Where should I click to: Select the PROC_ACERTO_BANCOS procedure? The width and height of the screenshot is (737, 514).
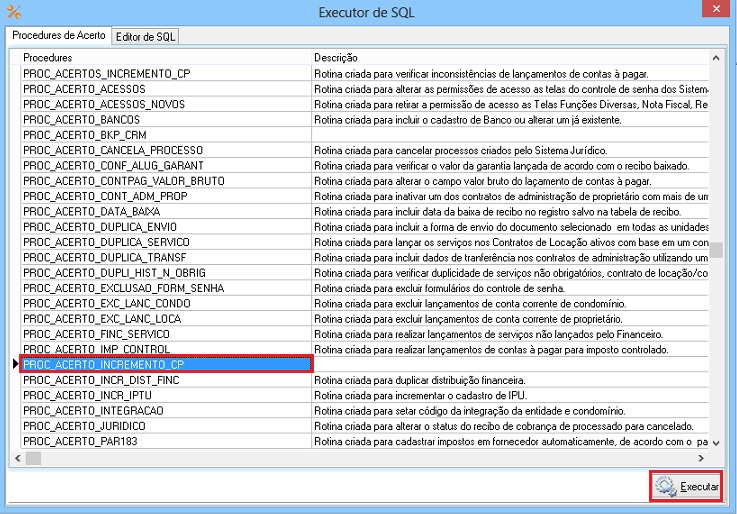point(166,120)
